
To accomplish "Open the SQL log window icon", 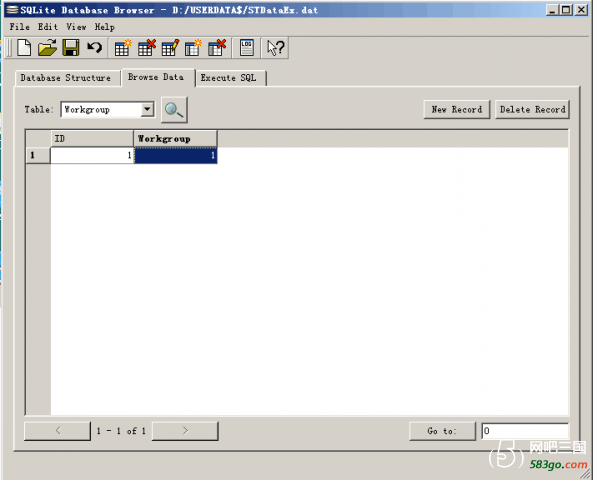I will click(x=247, y=48).
